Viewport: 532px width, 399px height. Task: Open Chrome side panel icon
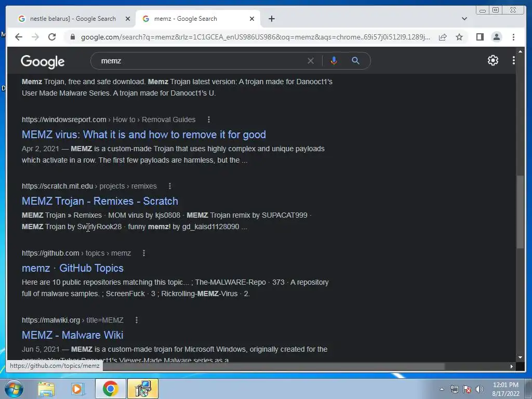tap(480, 37)
